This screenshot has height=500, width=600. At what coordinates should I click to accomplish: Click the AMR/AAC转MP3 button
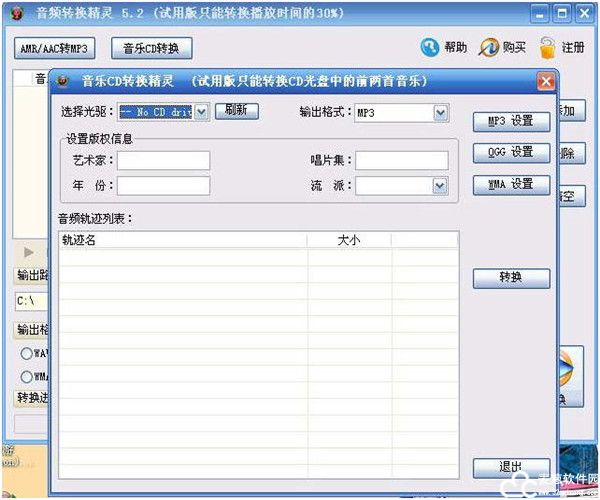tap(54, 48)
